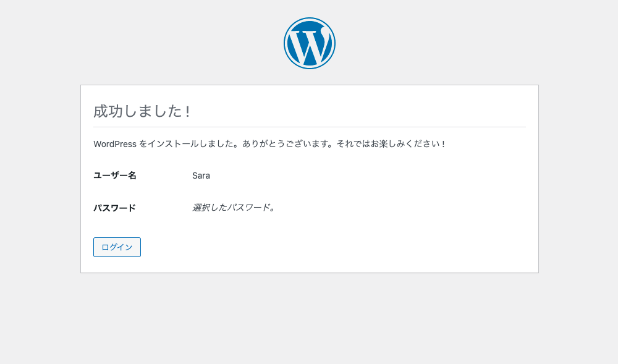Click the 成功 characters in the heading

(108, 111)
